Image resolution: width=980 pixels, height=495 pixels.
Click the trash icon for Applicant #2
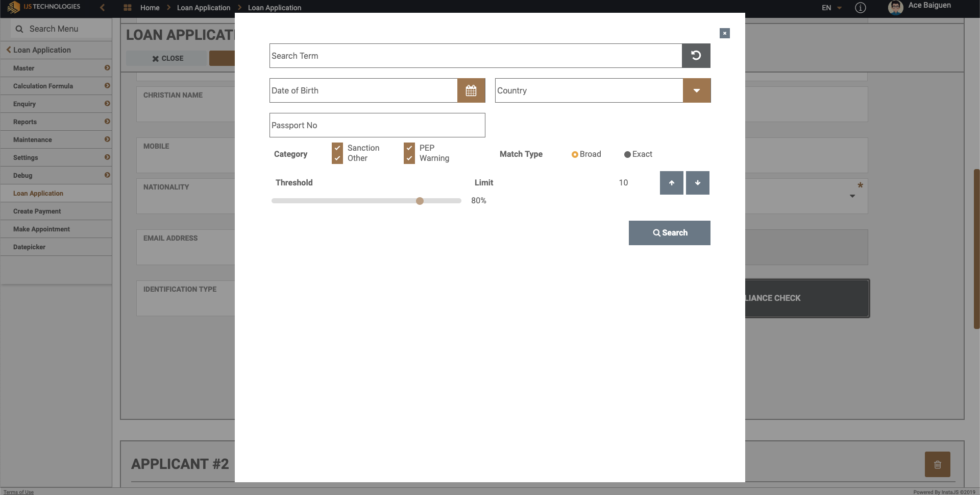[x=937, y=464]
